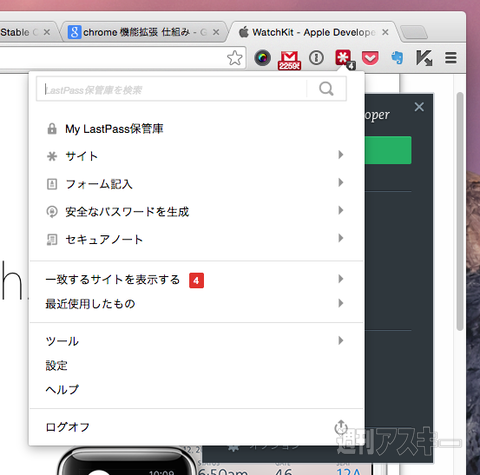The height and width of the screenshot is (475, 480).
Task: Click the note icon beside セキュアノート
Action: point(52,239)
